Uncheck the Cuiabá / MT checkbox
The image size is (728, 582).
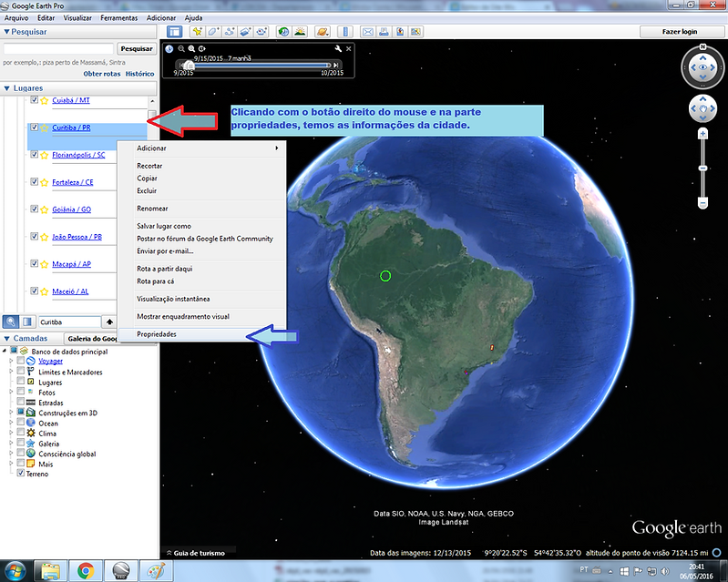click(x=34, y=100)
